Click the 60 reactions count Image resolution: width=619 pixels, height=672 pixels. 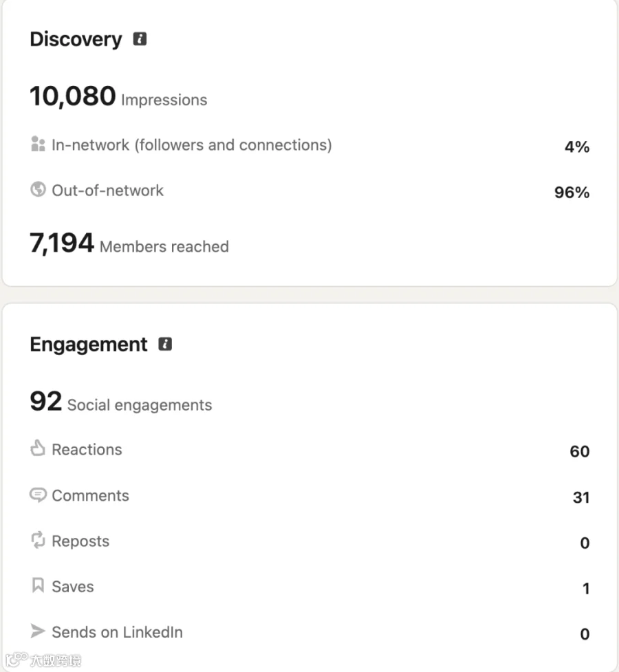tap(580, 451)
